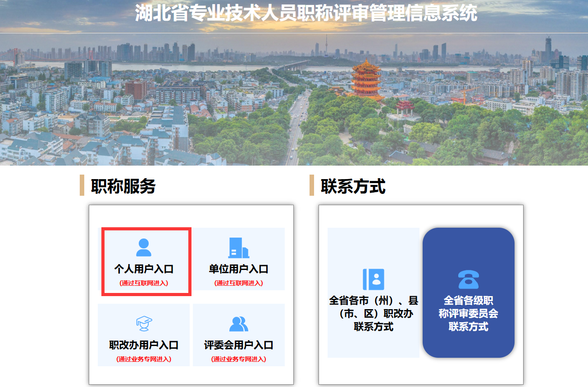The width and height of the screenshot is (588, 387).
Task: Open the 个人用户入口 text link
Action: 144,269
